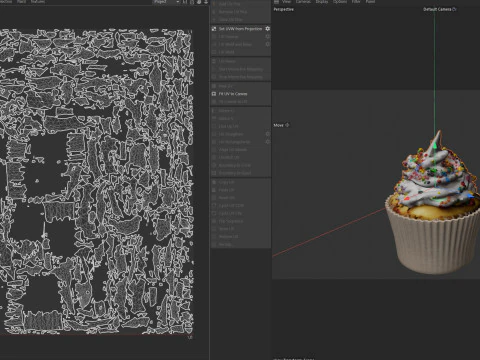Open the Default Camera selector in viewport
480x360 pixels.
coord(440,9)
